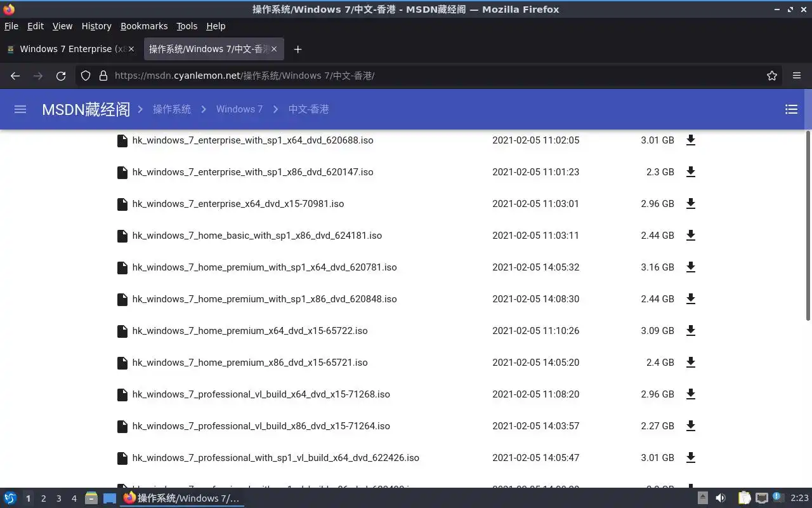Download hk_windows_7_enterprise_with_sp1_x64_dvd_620688.iso via its arrow icon
812x508 pixels.
691,140
